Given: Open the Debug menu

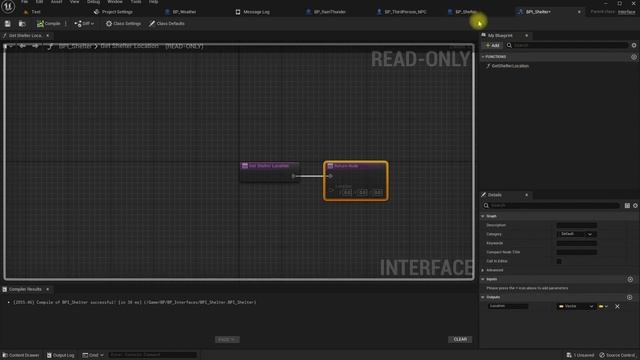Looking at the screenshot, I should pos(93,2).
